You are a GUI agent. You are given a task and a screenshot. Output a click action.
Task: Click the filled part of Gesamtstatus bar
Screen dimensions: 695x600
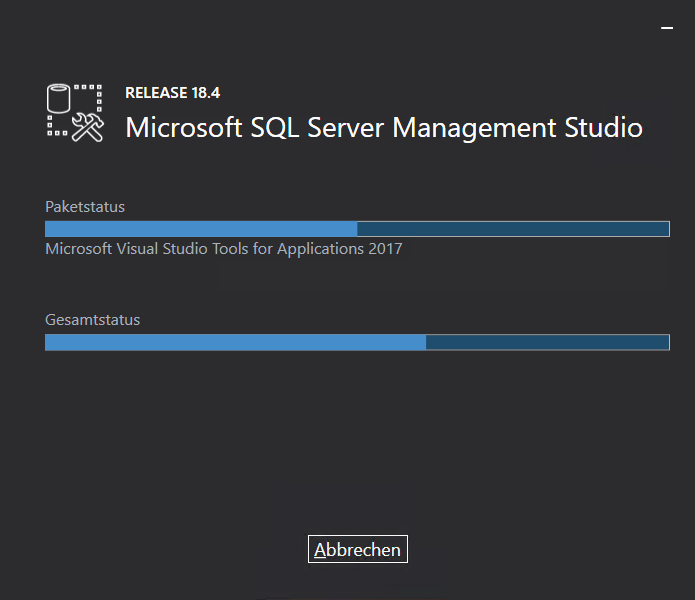[x=235, y=343]
